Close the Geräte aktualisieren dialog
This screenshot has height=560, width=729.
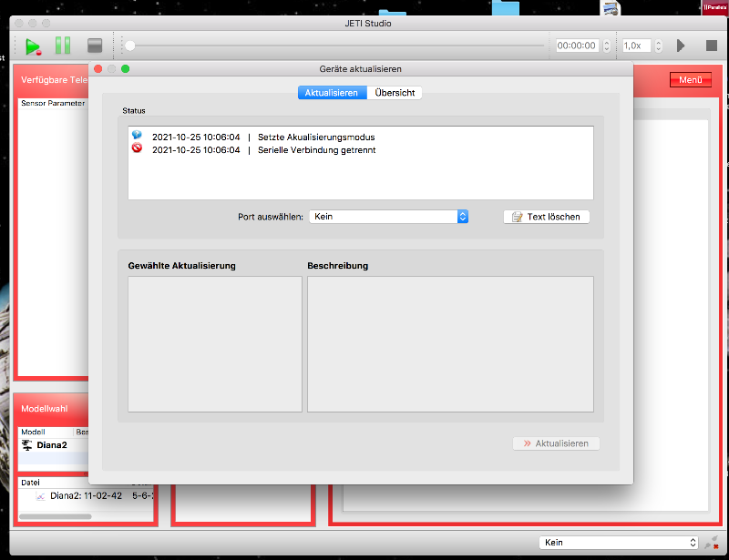[98, 69]
